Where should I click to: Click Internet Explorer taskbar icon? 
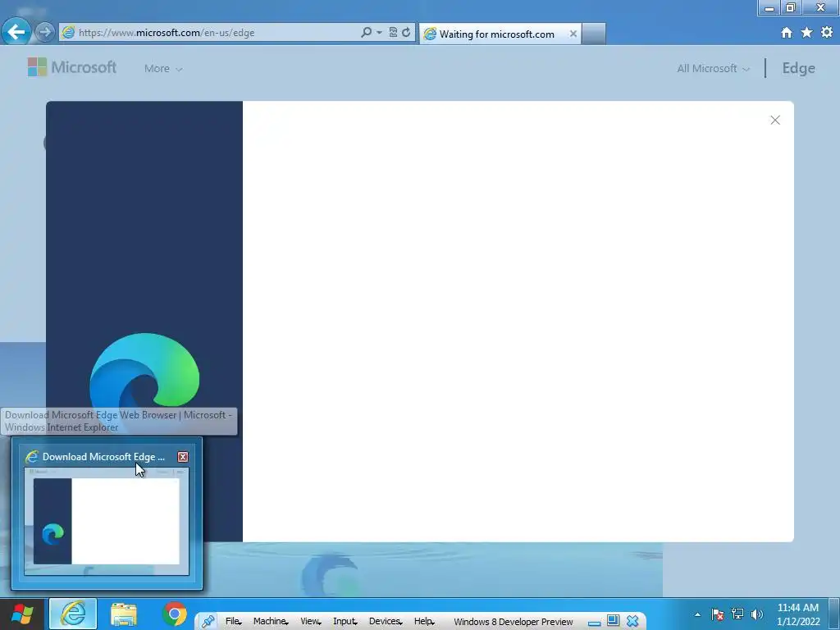pos(73,614)
